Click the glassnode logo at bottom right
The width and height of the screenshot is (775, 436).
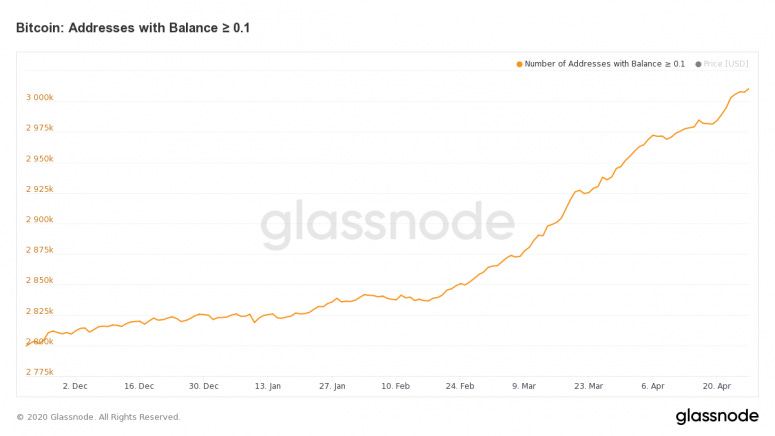click(717, 416)
